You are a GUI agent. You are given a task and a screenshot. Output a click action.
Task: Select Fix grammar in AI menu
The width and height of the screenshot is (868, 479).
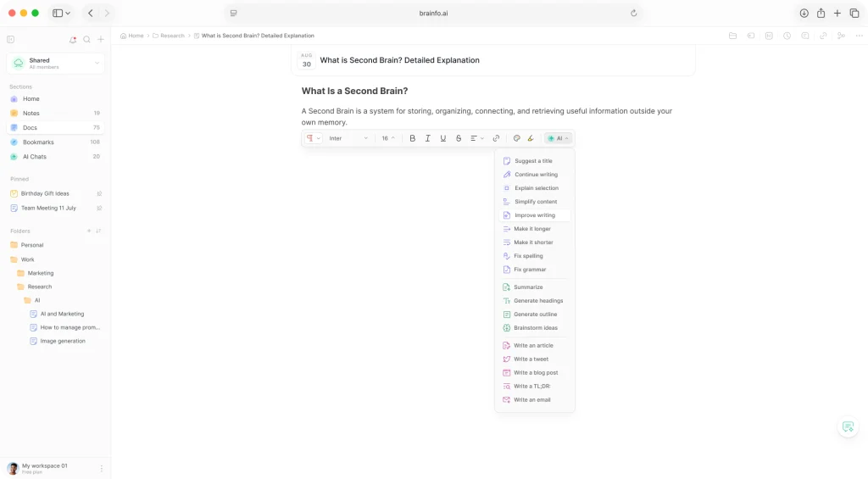click(x=534, y=270)
